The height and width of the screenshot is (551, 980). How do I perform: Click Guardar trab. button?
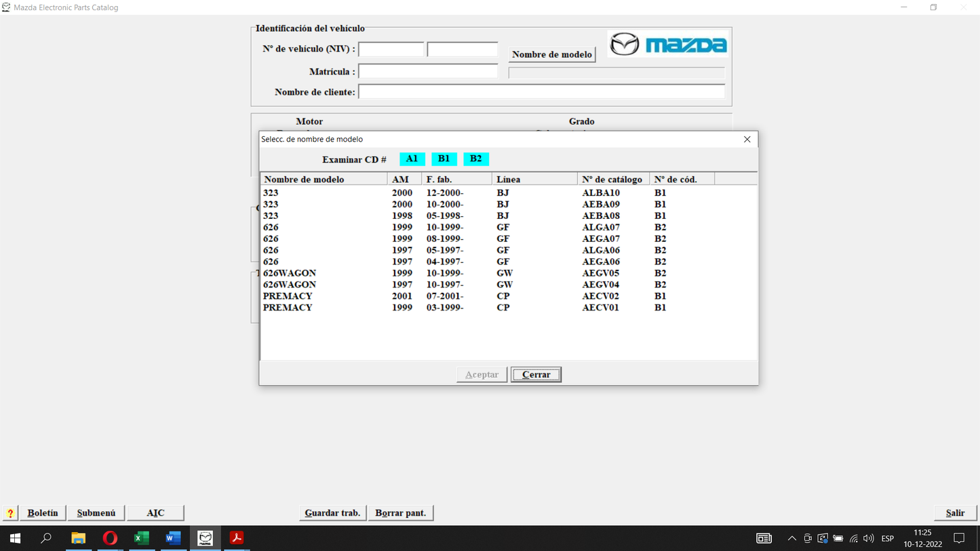coord(332,513)
